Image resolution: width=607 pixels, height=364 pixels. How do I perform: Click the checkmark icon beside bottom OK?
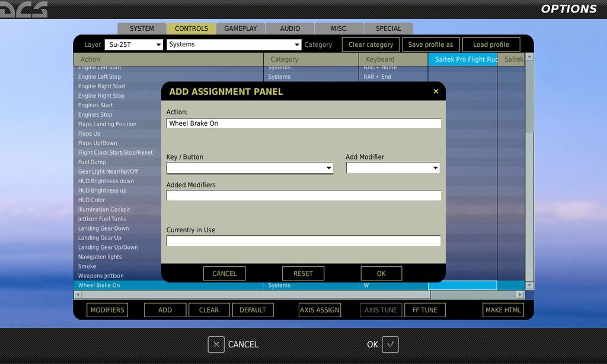click(x=390, y=344)
